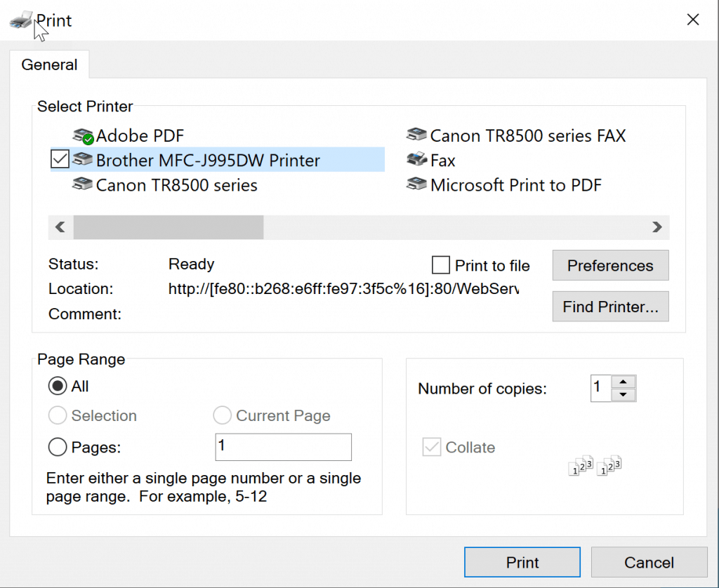Click the Fax machine icon
The height and width of the screenshot is (588, 719).
416,159
